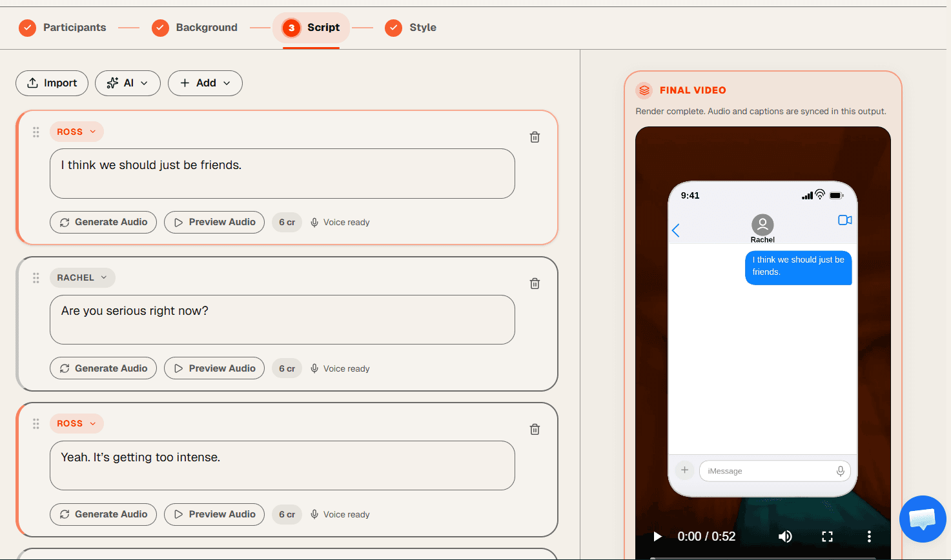Click the stack icon beside FINAL VIDEO
Viewport: 951px width, 560px height.
click(644, 90)
